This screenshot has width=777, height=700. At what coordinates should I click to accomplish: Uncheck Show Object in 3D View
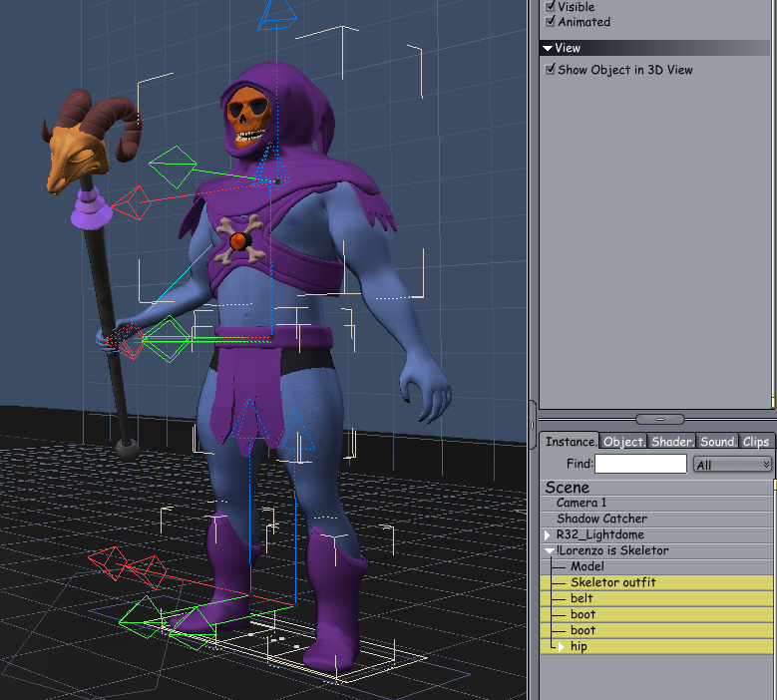click(x=550, y=70)
